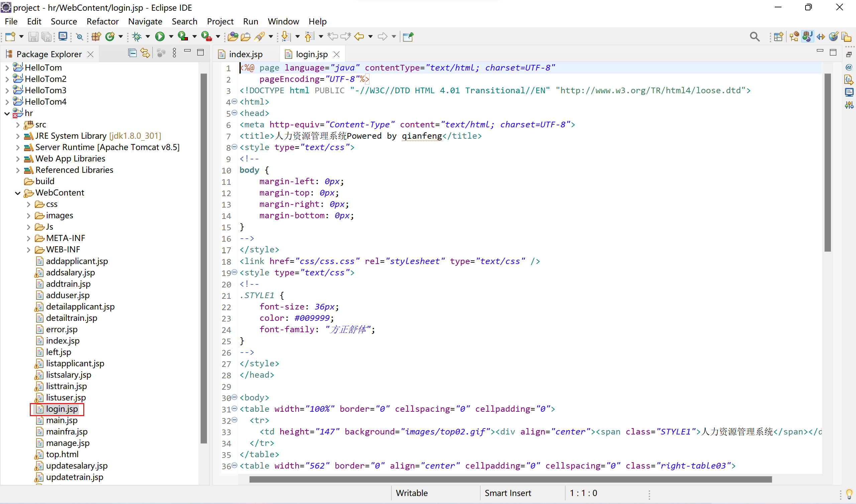
Task: Click the Debug bug icon
Action: 137,36
